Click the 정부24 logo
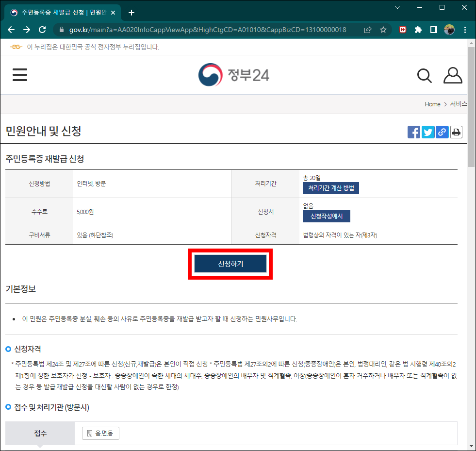Image resolution: width=476 pixels, height=451 pixels. coord(235,75)
